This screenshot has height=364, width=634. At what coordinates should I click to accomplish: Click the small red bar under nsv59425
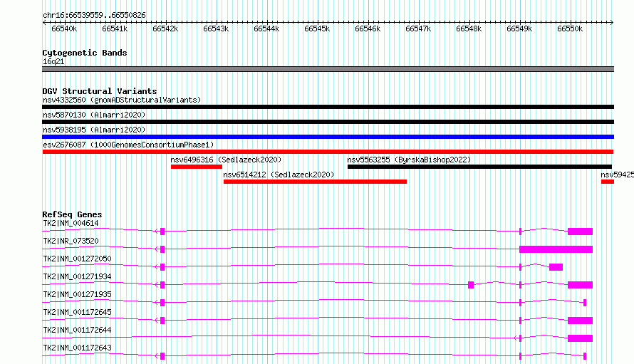(x=608, y=182)
